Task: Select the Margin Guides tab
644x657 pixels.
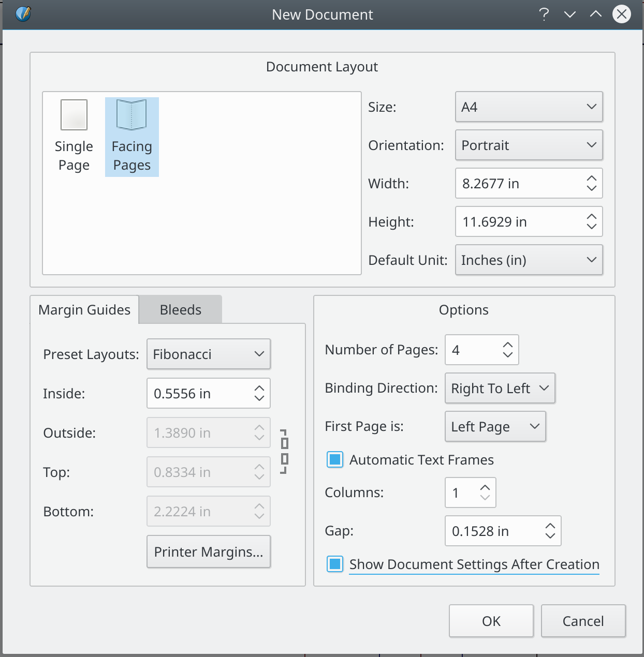Action: coord(84,310)
